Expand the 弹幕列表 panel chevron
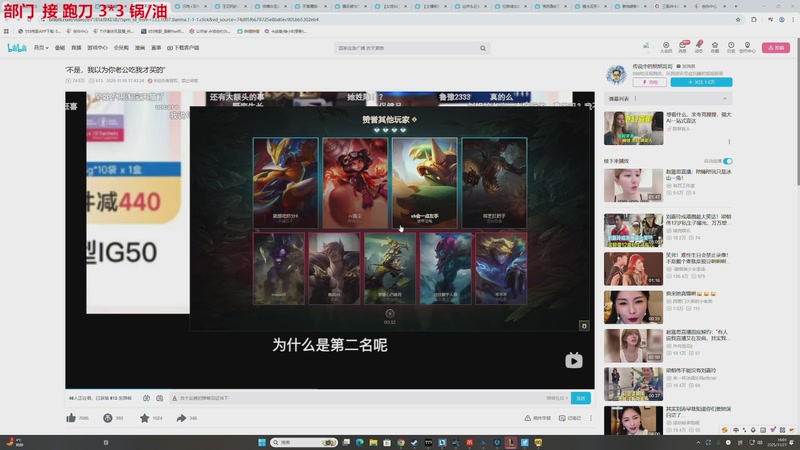This screenshot has width=800, height=450. pos(724,98)
